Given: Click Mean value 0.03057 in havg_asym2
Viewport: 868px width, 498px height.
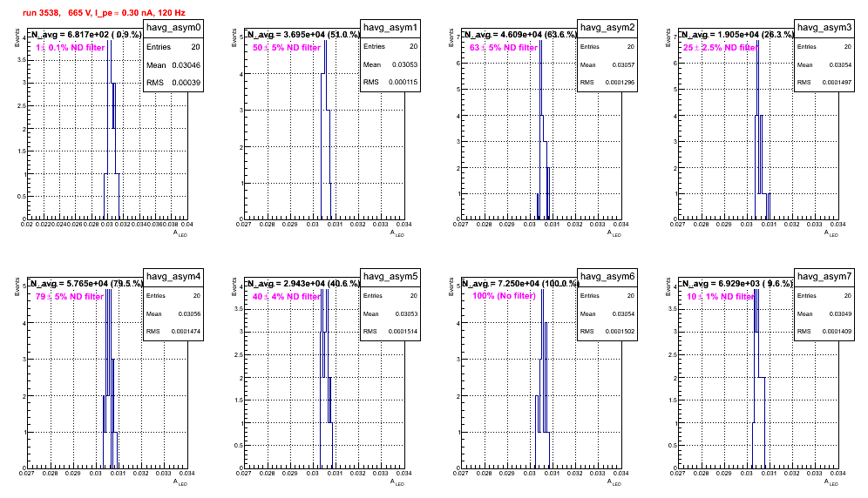Looking at the screenshot, I should (x=623, y=64).
